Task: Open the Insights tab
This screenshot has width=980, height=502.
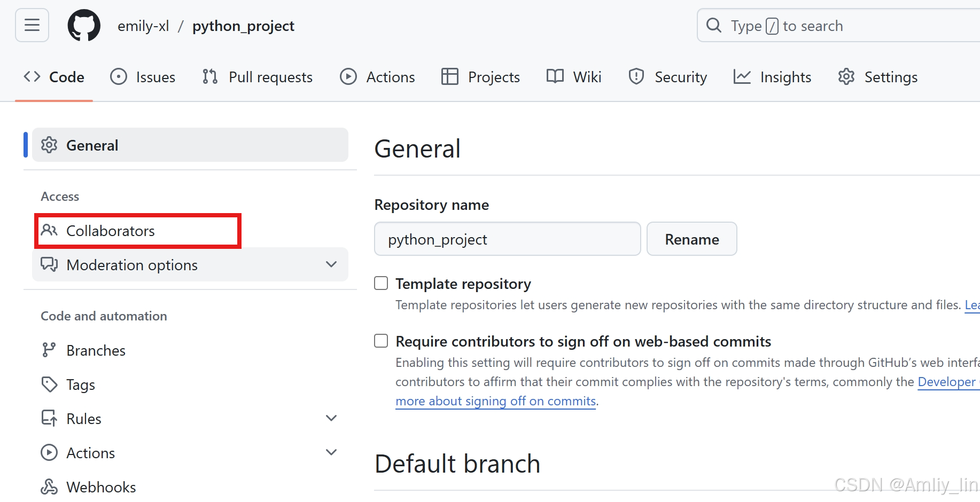Action: (772, 77)
